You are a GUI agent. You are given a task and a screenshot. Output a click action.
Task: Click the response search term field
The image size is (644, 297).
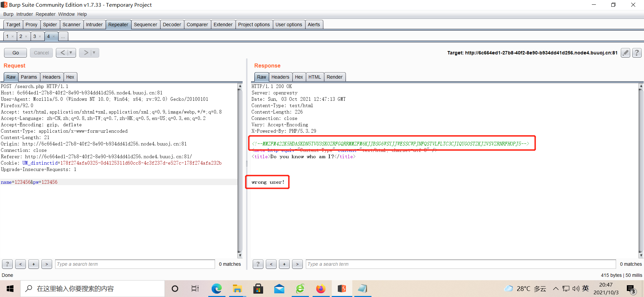pos(461,264)
